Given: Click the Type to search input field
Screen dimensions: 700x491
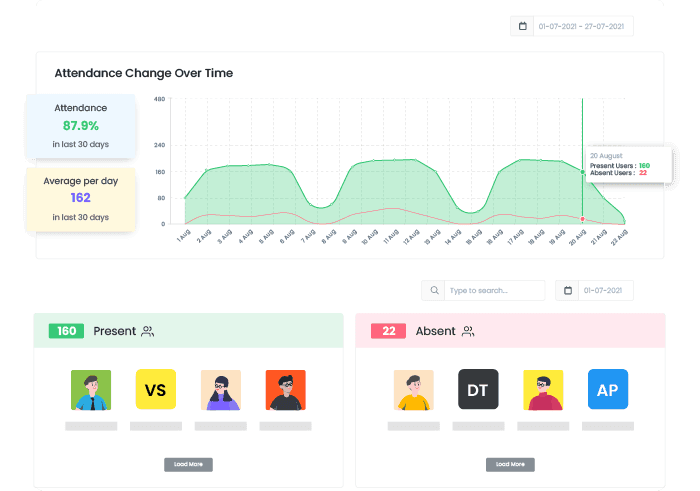Looking at the screenshot, I should pyautogui.click(x=494, y=291).
